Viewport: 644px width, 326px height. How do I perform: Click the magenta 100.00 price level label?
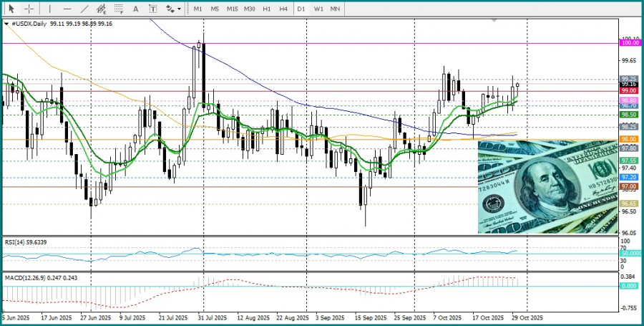[x=630, y=43]
